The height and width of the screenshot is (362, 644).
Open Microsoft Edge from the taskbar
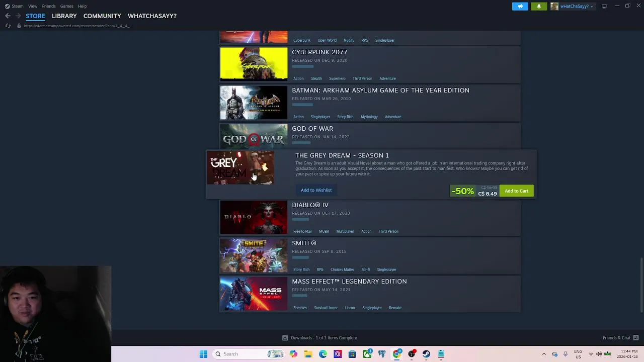(x=323, y=354)
